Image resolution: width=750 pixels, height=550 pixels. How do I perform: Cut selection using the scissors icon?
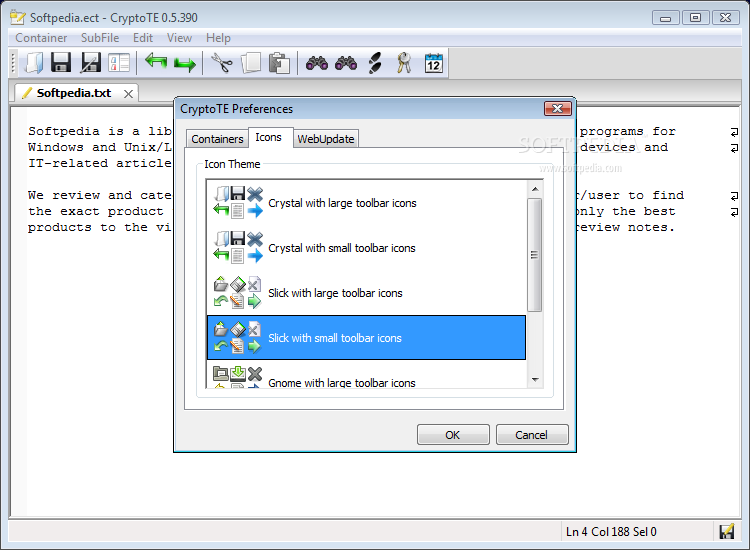click(x=221, y=63)
